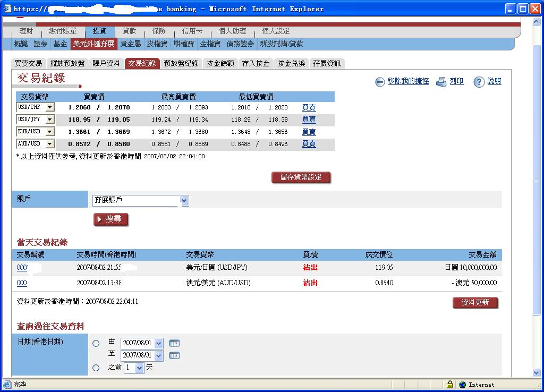544x392 pixels.
Task: Go to the 股權寶 submenu
Action: [x=157, y=44]
